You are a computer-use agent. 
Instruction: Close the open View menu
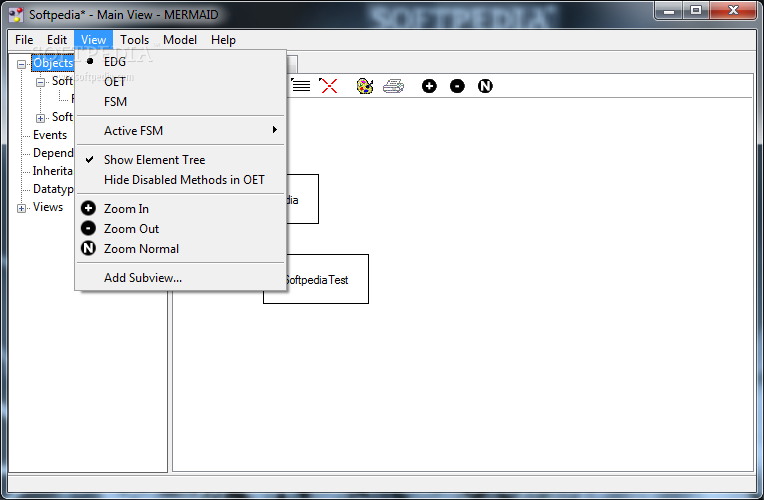[x=93, y=40]
